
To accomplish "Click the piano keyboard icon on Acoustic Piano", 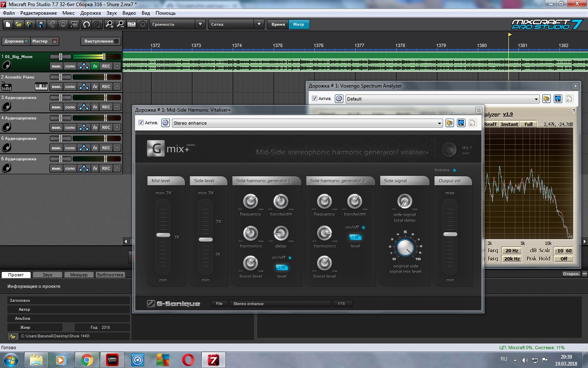I will pyautogui.click(x=41, y=86).
